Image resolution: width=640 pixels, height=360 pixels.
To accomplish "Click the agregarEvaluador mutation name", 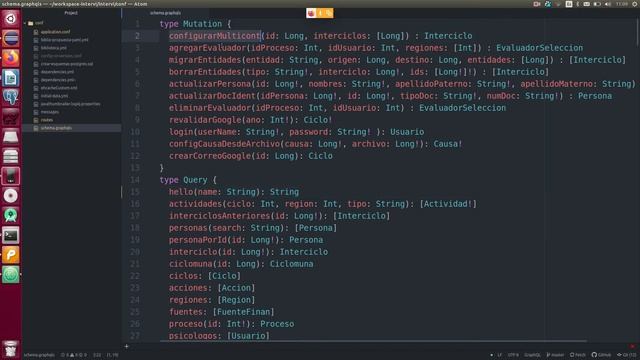I will pyautogui.click(x=207, y=48).
